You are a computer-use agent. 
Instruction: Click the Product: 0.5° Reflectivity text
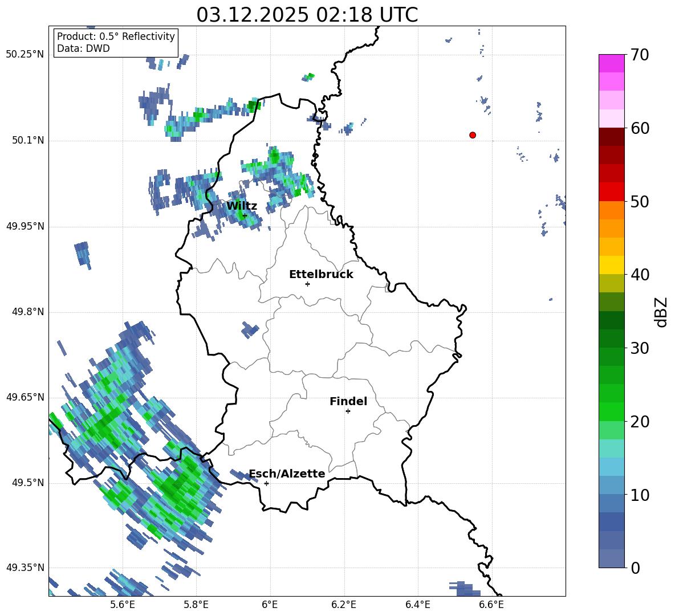(116, 36)
